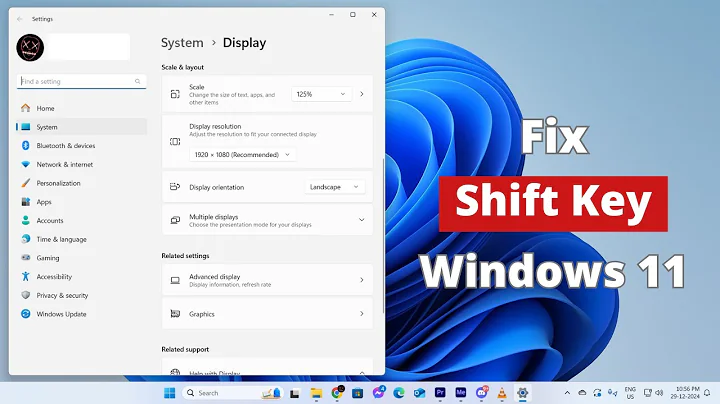Open the Scale 125% dropdown

point(321,94)
